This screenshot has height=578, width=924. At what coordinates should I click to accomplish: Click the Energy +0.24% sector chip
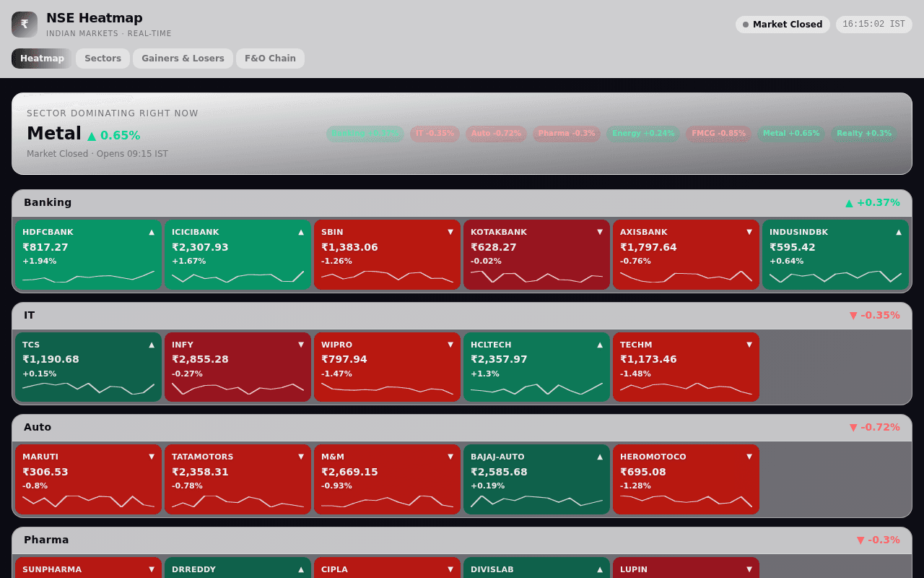point(643,134)
